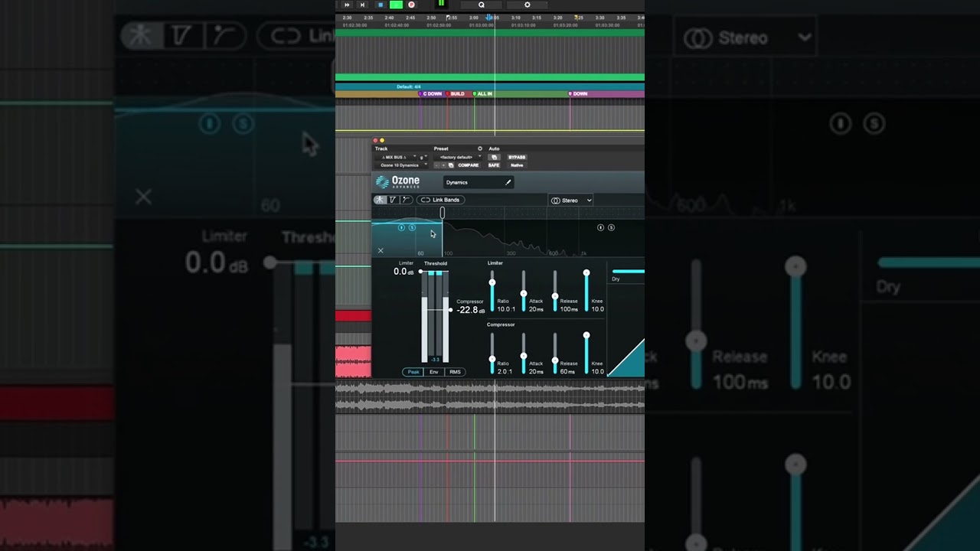
Task: Select the ALL IN timeline marker
Action: 483,93
